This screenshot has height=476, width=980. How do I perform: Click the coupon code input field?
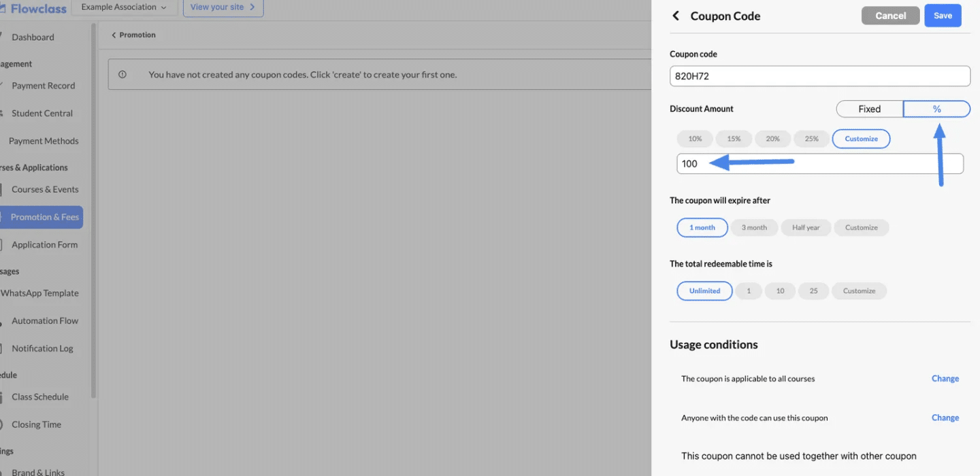point(820,76)
